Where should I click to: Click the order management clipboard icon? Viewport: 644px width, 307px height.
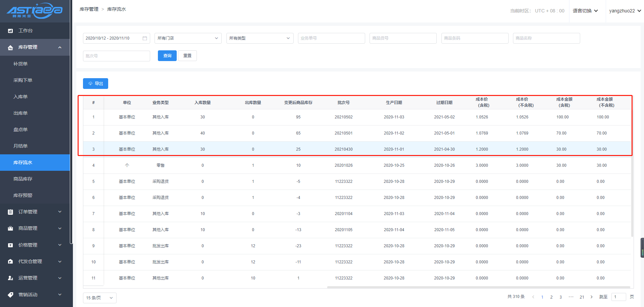(10, 212)
